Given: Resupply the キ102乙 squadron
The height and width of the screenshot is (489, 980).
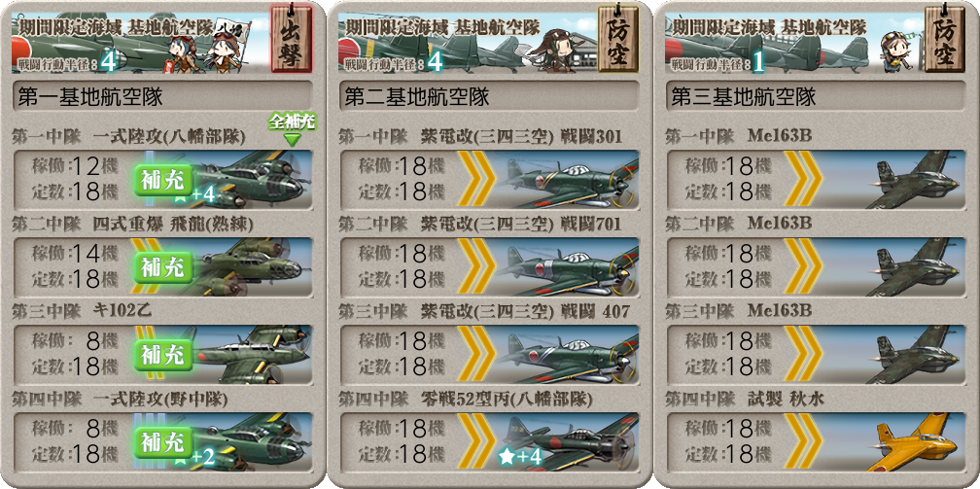Looking at the screenshot, I should click(163, 355).
